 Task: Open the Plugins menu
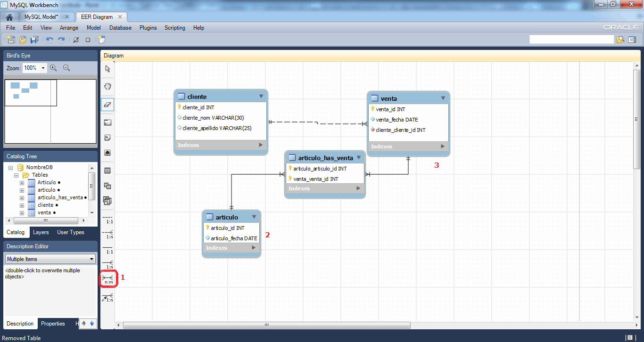[148, 28]
